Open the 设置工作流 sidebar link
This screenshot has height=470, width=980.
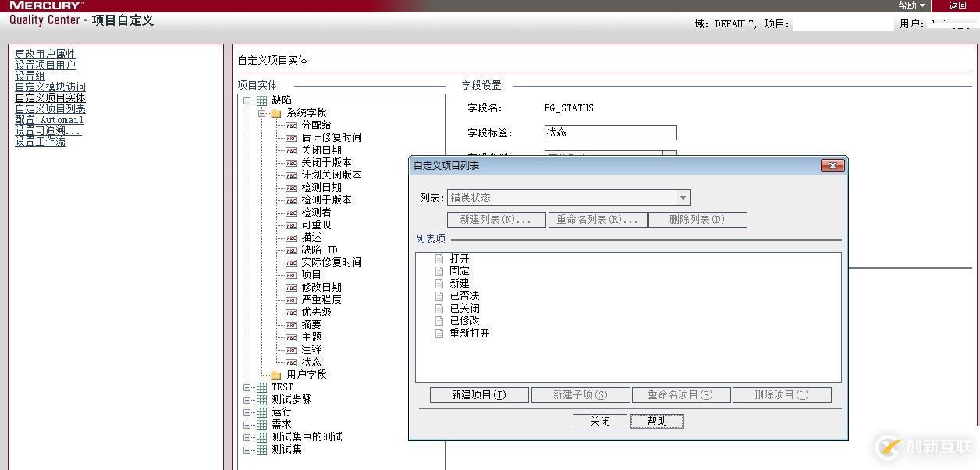point(39,141)
